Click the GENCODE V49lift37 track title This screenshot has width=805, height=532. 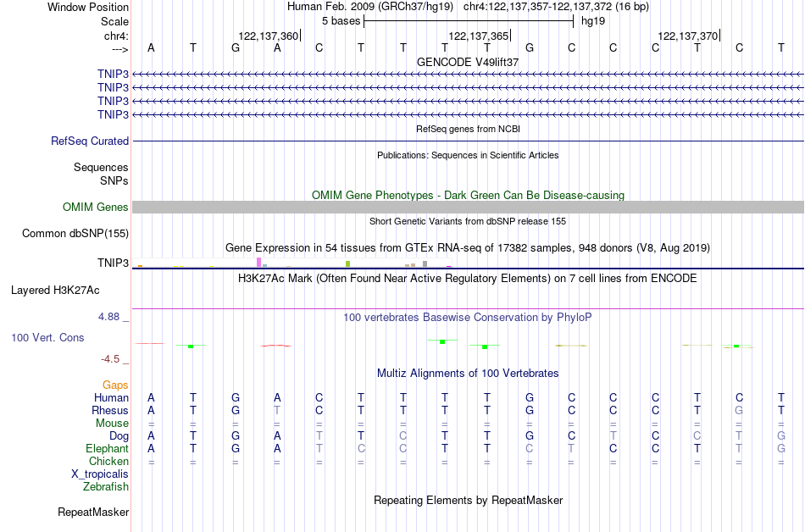(x=468, y=62)
